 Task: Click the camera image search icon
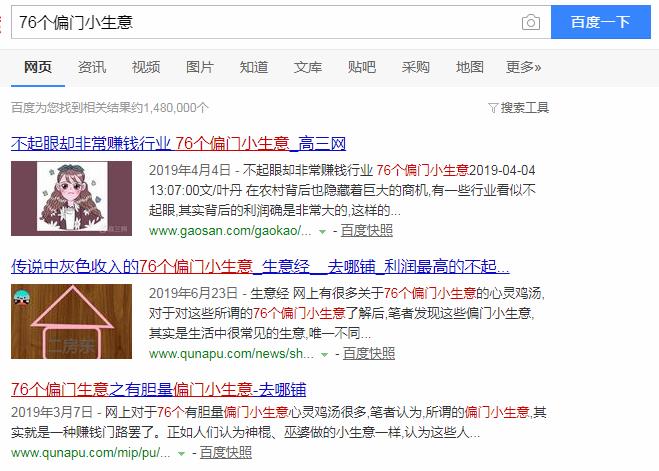click(x=531, y=22)
